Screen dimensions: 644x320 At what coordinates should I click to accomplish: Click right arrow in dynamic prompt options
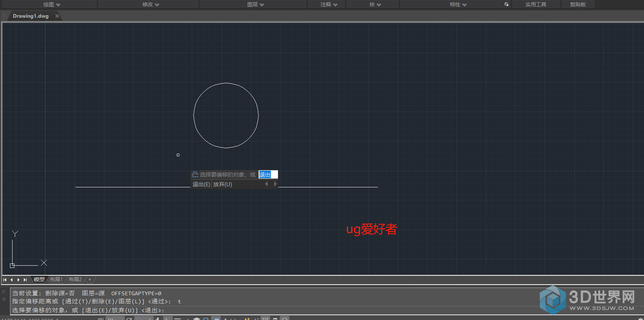coord(275,184)
